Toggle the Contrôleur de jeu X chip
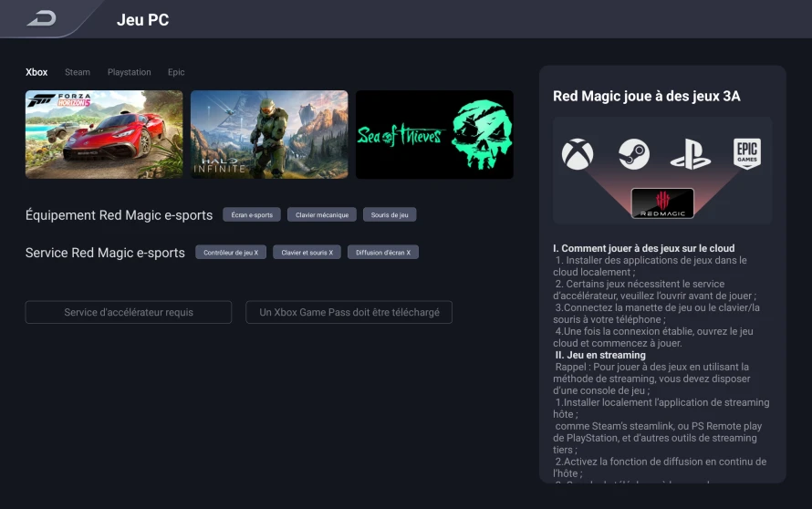Image resolution: width=812 pixels, height=509 pixels. pos(231,252)
